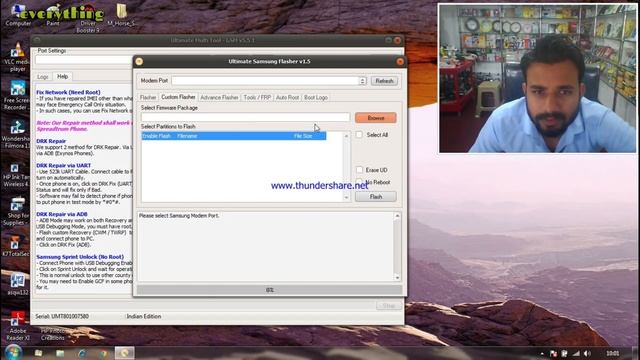Open HP Photo Creations desktop shortcut

tap(53, 334)
